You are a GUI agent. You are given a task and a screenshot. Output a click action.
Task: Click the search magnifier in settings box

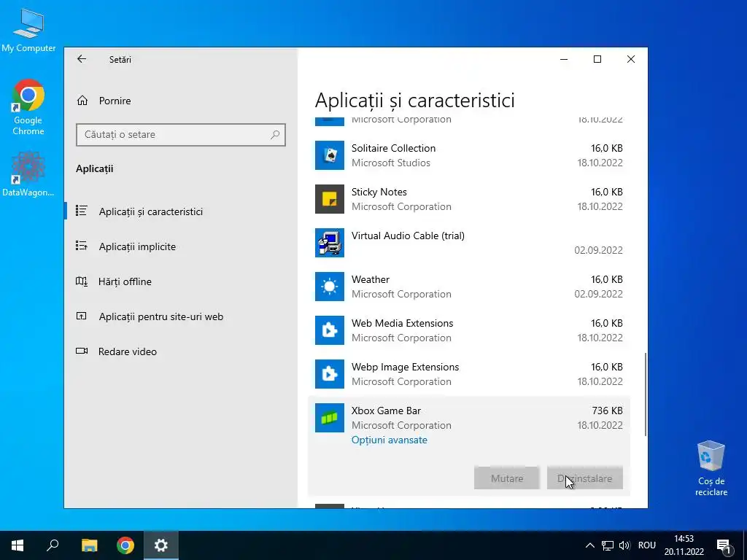[275, 135]
